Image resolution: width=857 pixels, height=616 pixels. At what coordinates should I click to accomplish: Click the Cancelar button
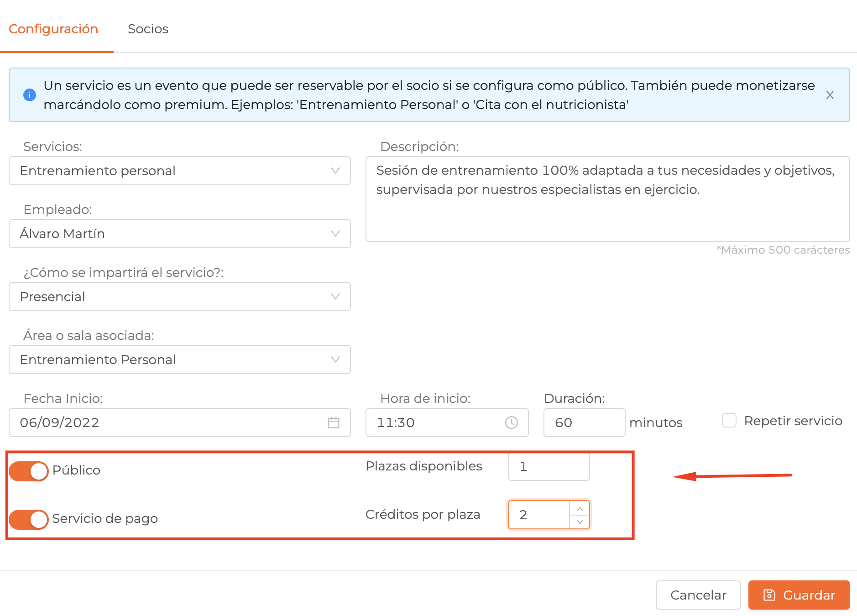tap(698, 595)
